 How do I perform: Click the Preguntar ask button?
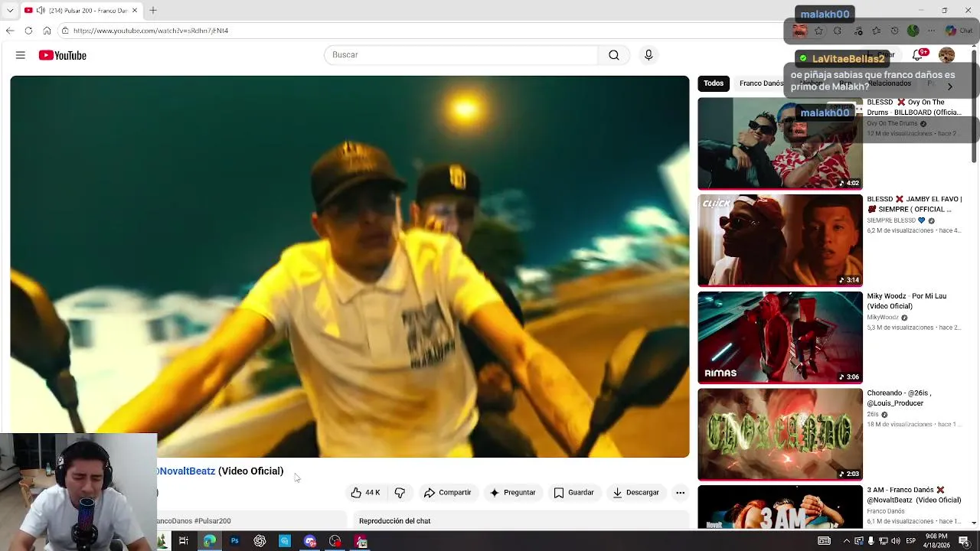click(x=512, y=493)
